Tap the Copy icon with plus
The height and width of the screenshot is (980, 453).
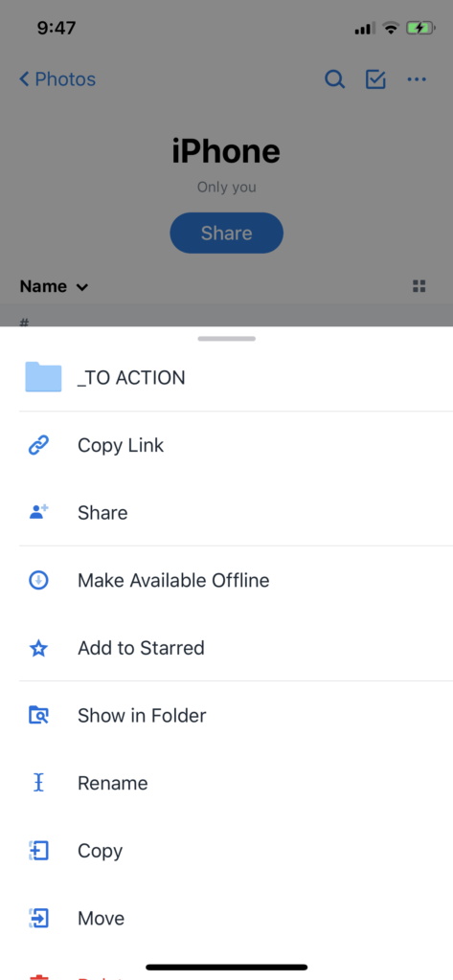click(x=39, y=851)
